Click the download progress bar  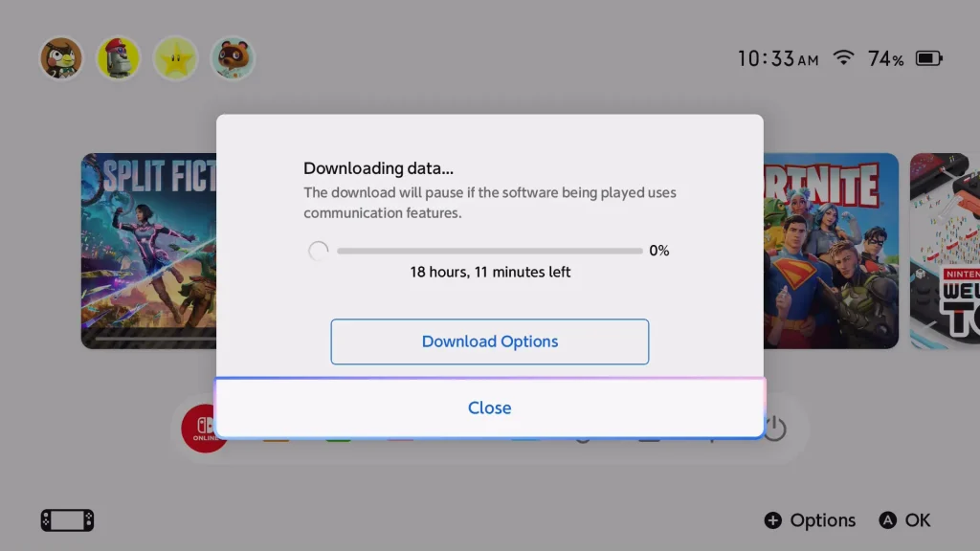pyautogui.click(x=489, y=251)
